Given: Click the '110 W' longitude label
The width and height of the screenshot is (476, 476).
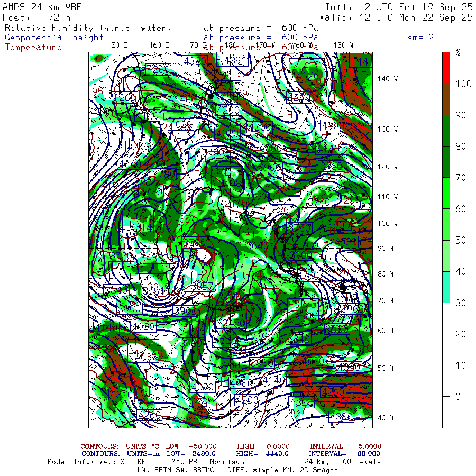Looking at the screenshot, I should point(387,197).
